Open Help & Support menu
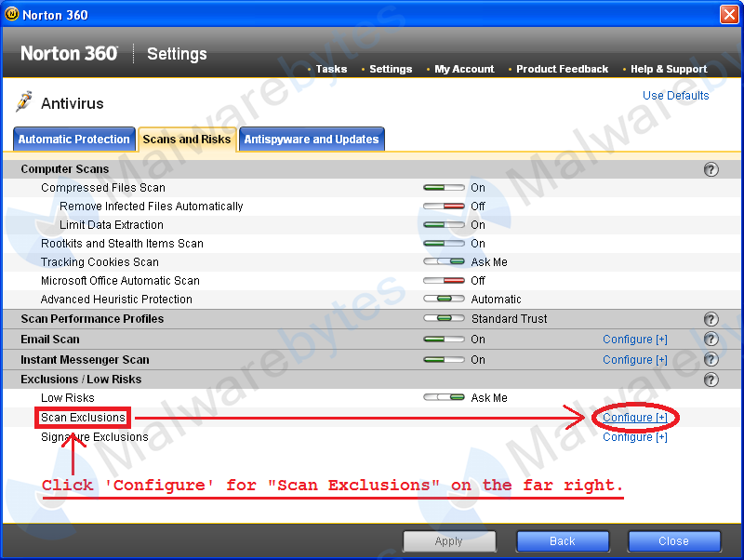The height and width of the screenshot is (560, 744). pyautogui.click(x=669, y=69)
